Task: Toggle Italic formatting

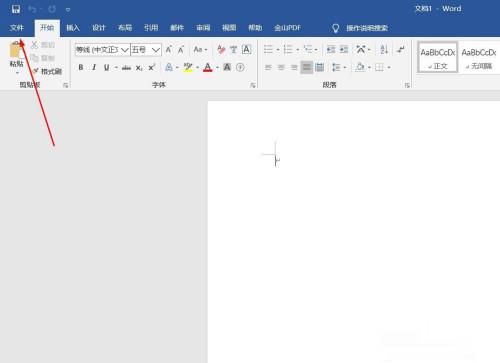Action: pyautogui.click(x=94, y=67)
